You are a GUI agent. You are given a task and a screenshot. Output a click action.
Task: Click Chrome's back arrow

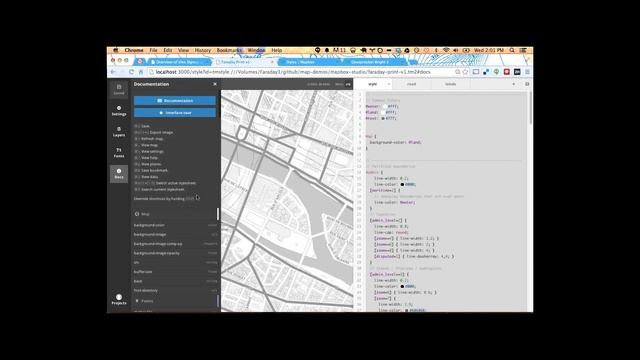(x=113, y=72)
